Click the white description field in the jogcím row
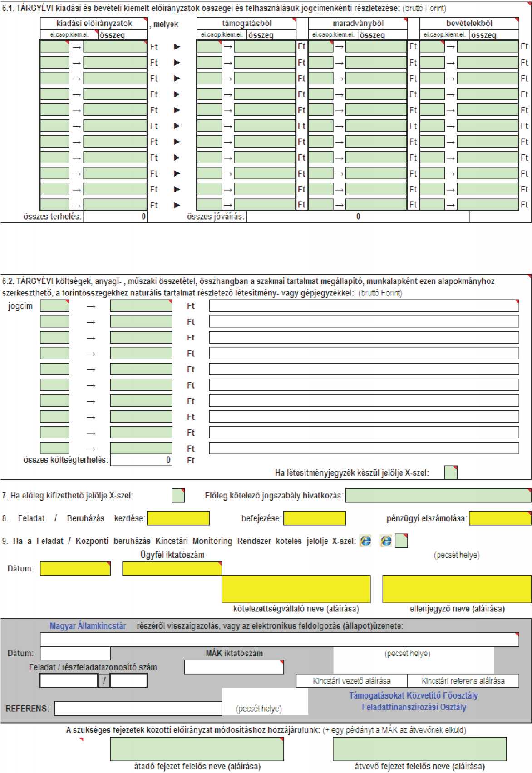This screenshot has height=773, width=532. (364, 306)
